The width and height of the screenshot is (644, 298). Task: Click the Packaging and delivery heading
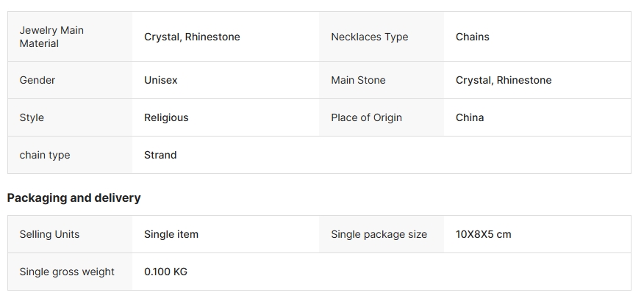click(74, 197)
